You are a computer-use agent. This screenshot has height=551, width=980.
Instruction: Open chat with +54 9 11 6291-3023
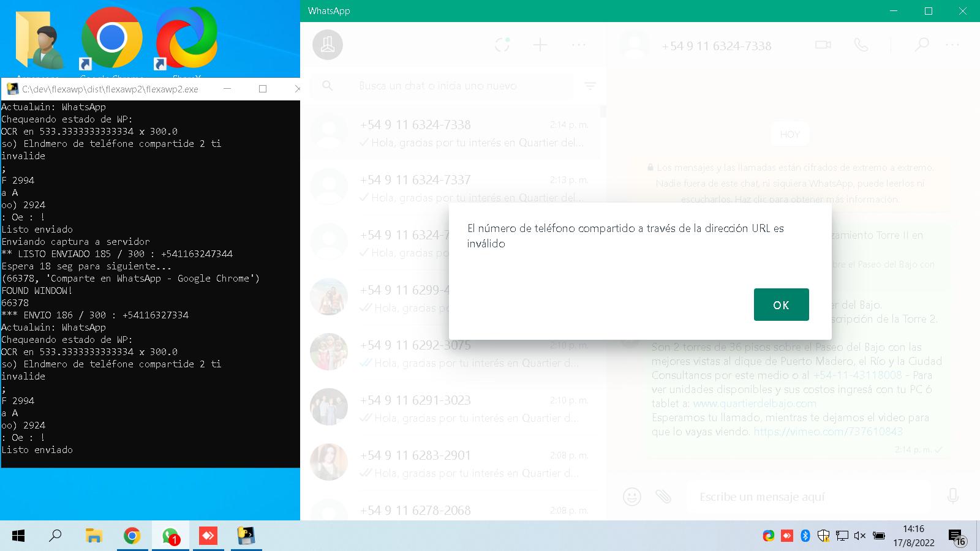coord(450,407)
